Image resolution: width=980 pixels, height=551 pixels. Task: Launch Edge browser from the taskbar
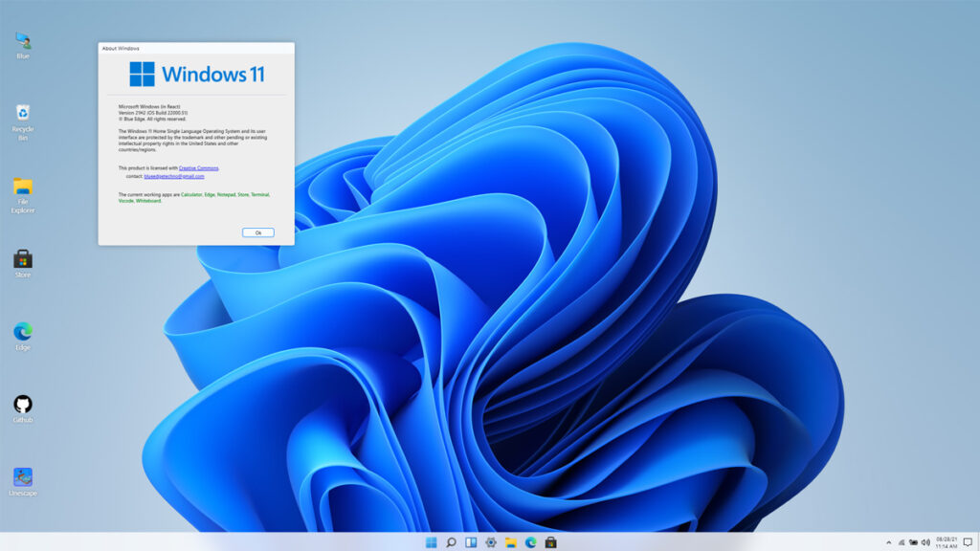(530, 542)
